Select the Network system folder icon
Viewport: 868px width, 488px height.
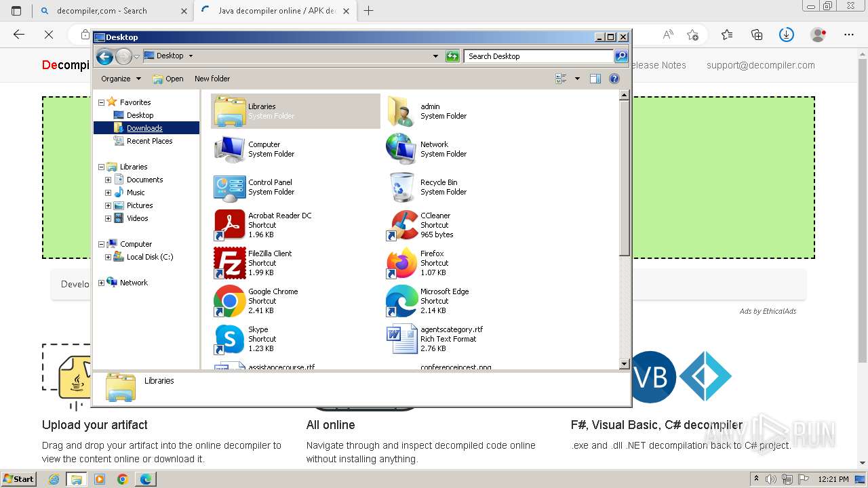[x=401, y=149]
